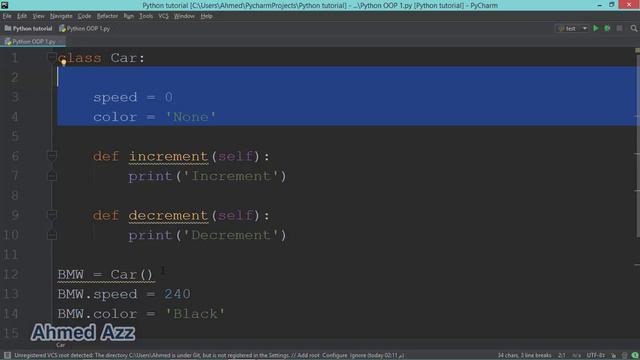This screenshot has width=640, height=360.
Task: Click the 'decrement' method name
Action: pos(168,216)
